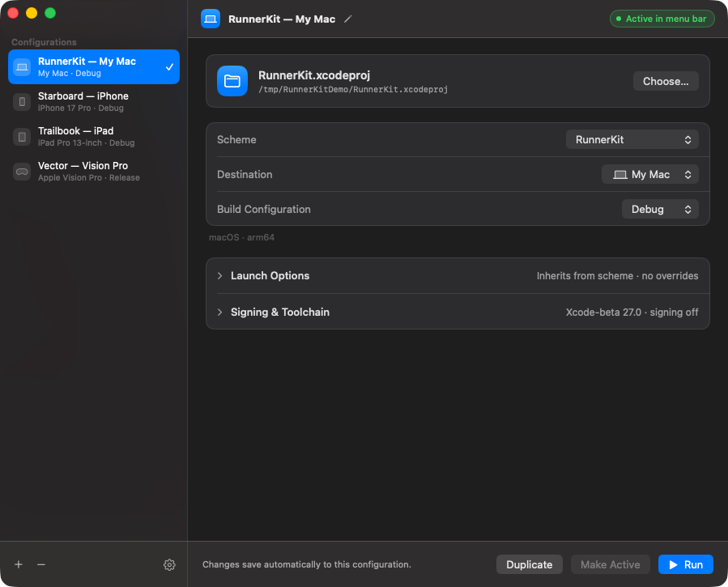Click the yellow minimize window button
This screenshot has width=728, height=587.
pos(32,13)
